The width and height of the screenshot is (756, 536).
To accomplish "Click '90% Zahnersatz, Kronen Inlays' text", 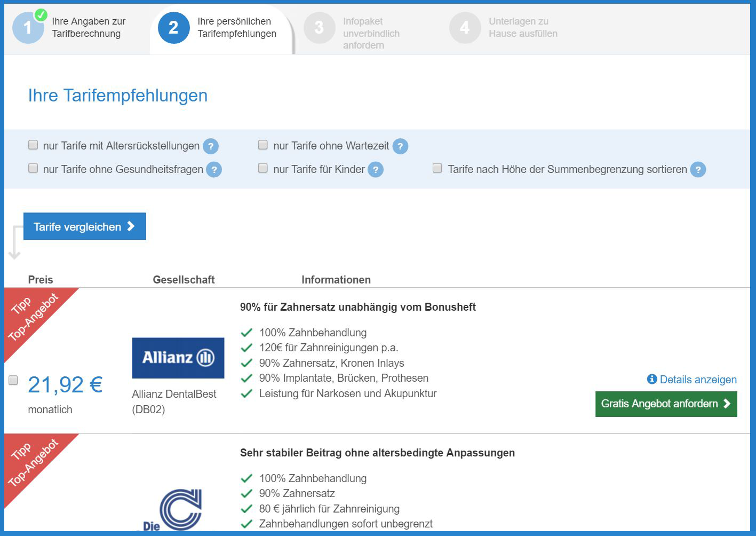I will 332,363.
